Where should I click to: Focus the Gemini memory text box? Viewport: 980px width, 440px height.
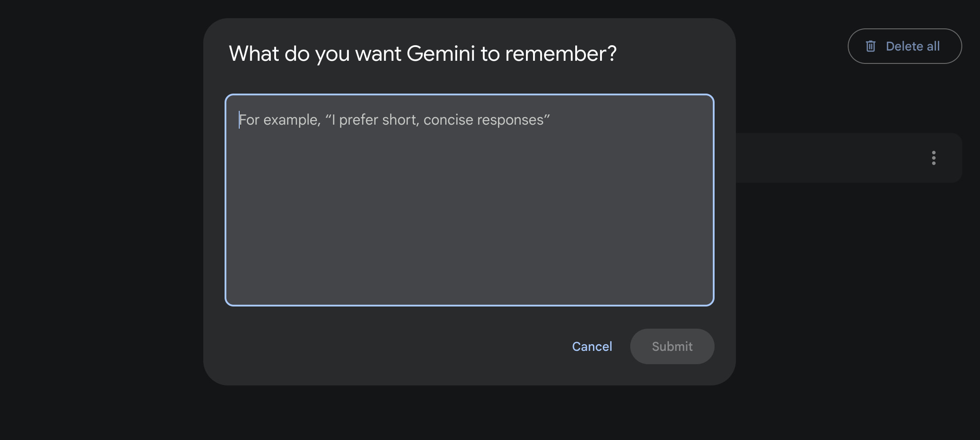pos(469,200)
